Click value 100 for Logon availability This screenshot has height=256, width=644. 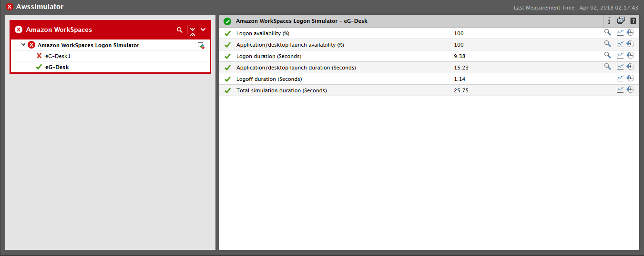(459, 33)
